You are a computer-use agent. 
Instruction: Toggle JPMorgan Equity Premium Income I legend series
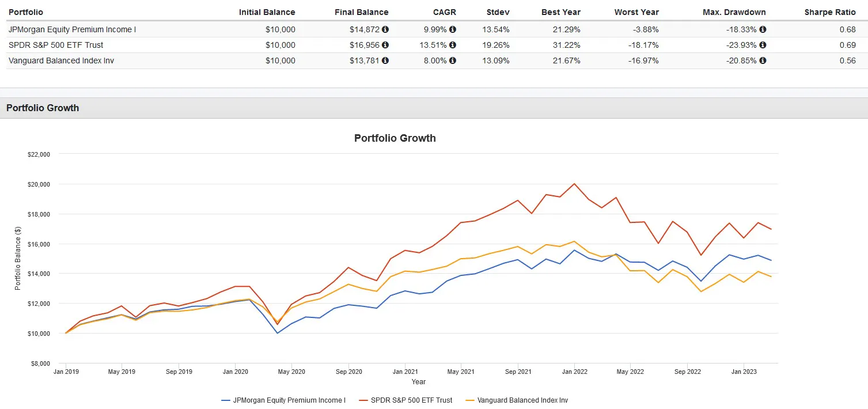tap(289, 400)
